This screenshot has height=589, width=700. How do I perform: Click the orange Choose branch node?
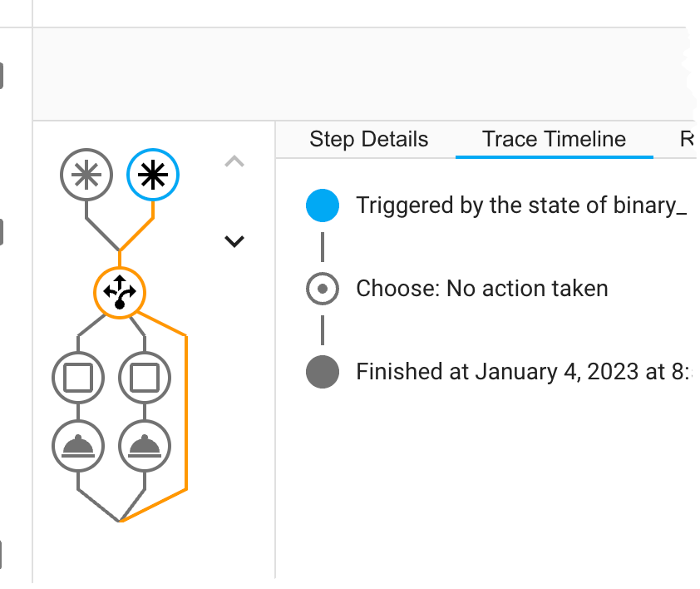120,293
